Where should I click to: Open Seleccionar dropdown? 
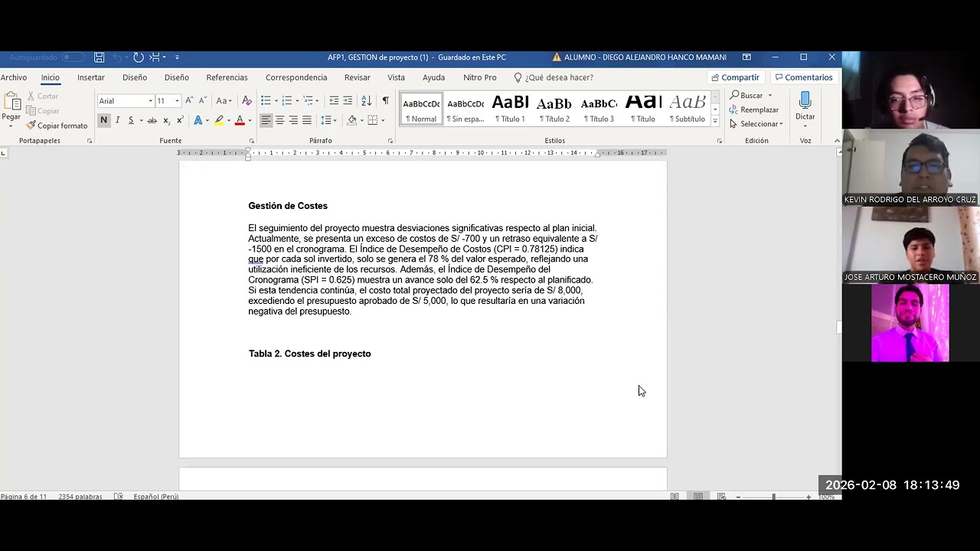pyautogui.click(x=756, y=124)
